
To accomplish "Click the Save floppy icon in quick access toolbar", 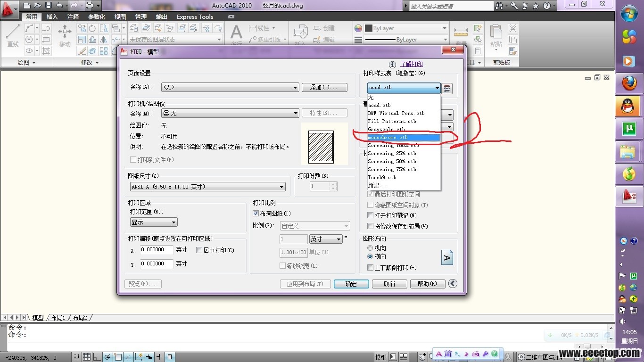I will (x=48, y=6).
